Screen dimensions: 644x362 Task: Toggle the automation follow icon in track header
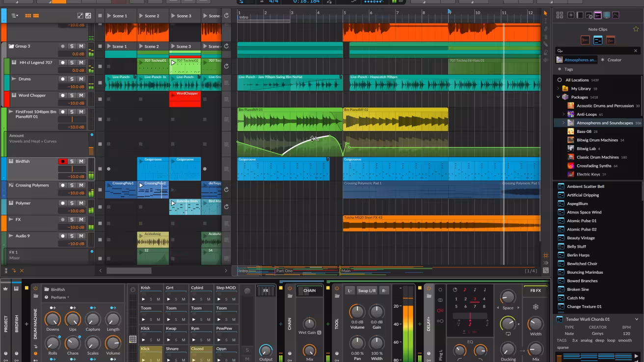(88, 16)
